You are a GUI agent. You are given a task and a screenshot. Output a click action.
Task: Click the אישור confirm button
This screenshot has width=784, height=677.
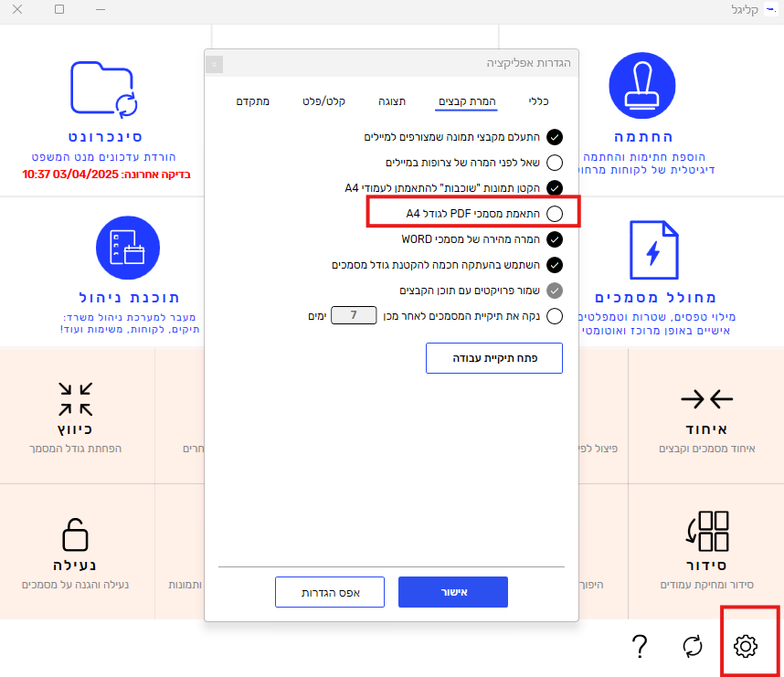coord(453,592)
